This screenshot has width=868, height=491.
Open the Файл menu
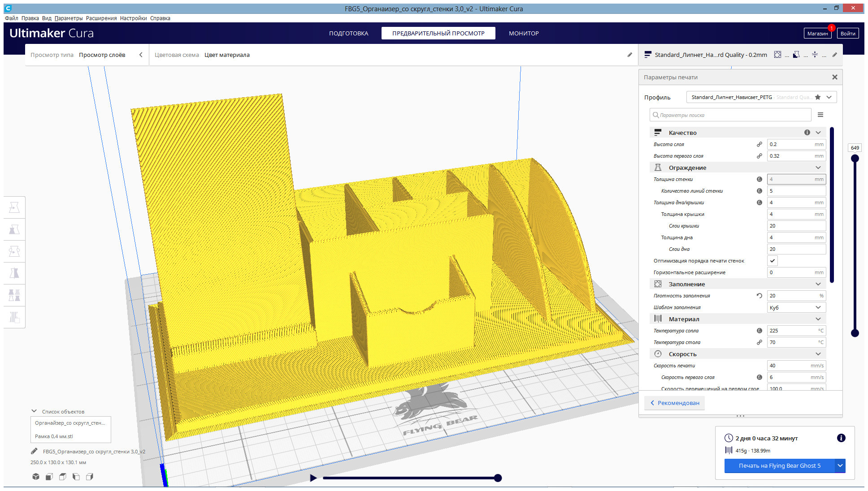pyautogui.click(x=12, y=18)
